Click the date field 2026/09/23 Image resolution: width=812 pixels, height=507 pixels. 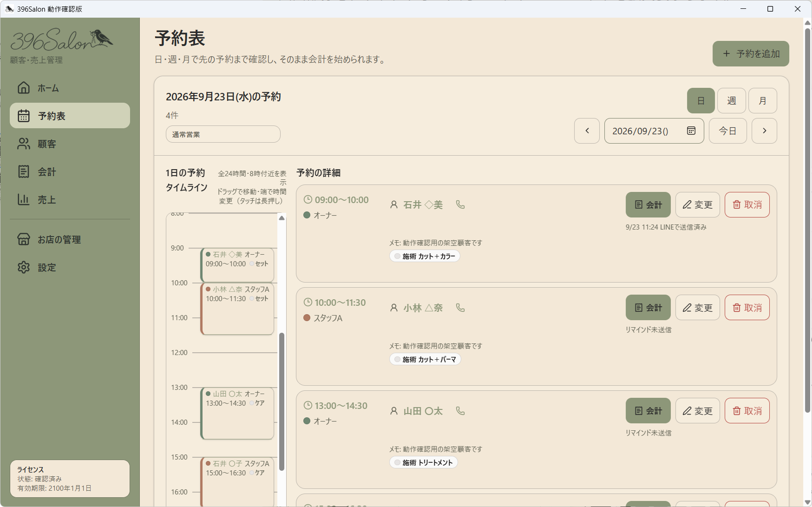(654, 131)
